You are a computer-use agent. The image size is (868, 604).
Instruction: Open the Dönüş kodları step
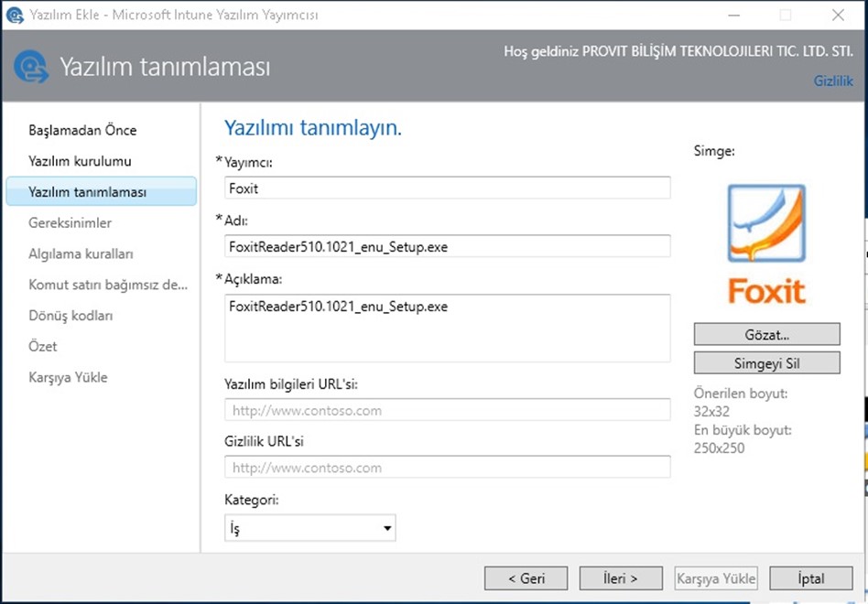[x=71, y=316]
